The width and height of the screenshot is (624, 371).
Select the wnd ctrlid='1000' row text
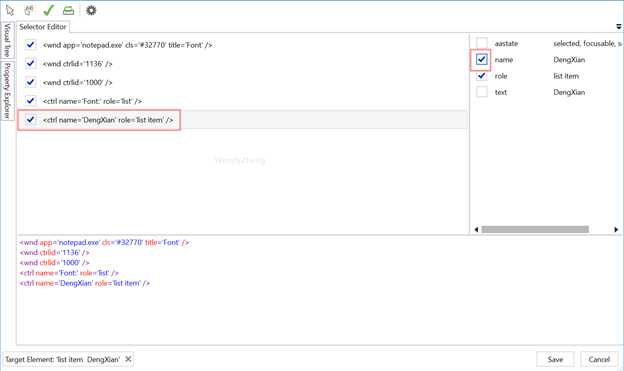[78, 82]
